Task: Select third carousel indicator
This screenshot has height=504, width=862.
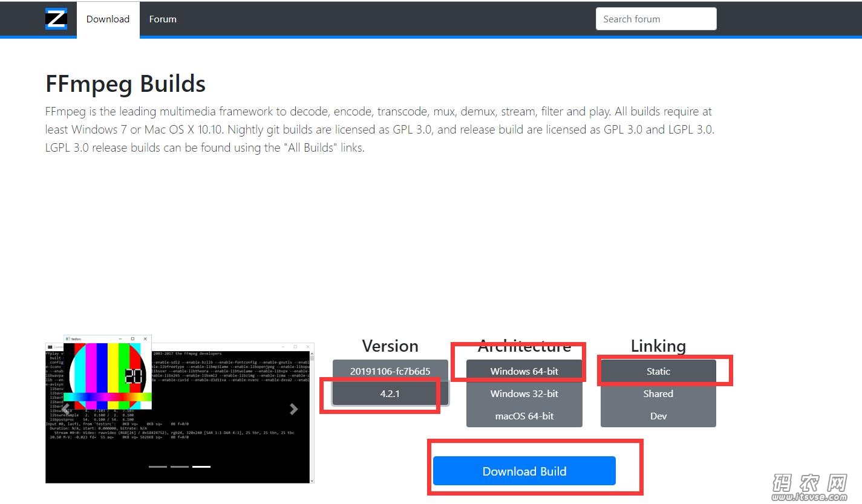Action: click(201, 467)
